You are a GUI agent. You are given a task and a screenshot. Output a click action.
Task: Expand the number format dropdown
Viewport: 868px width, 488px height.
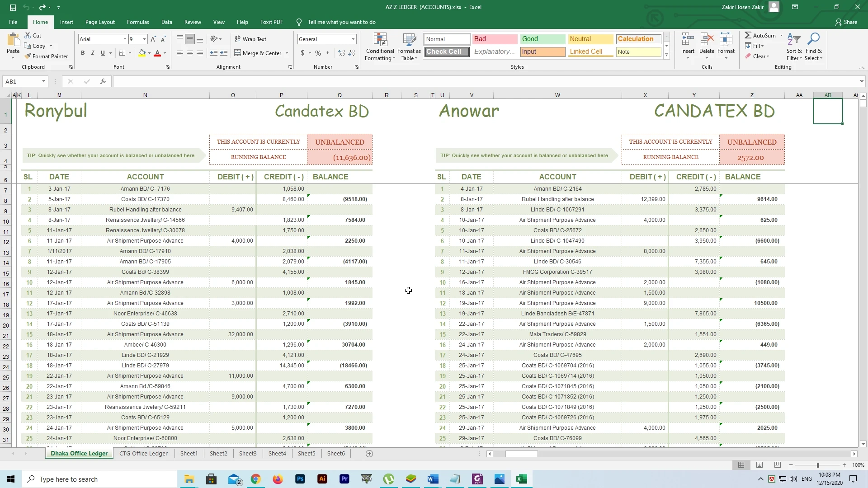(353, 39)
